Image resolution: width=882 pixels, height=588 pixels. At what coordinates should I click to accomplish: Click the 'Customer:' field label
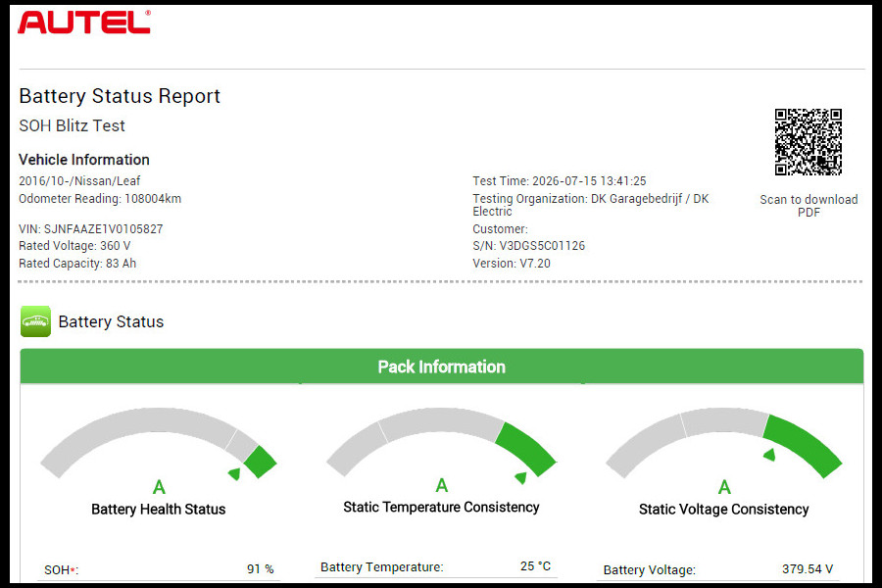point(500,229)
